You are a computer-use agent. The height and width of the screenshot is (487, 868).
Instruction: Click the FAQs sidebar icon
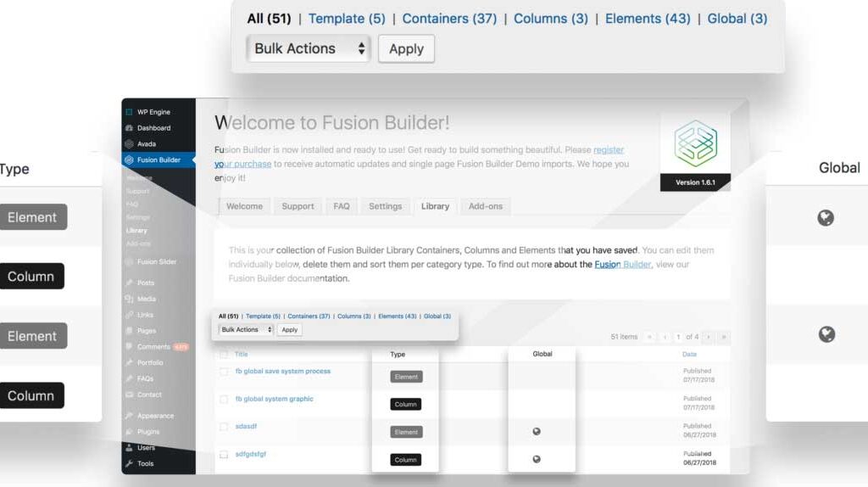[x=129, y=379]
